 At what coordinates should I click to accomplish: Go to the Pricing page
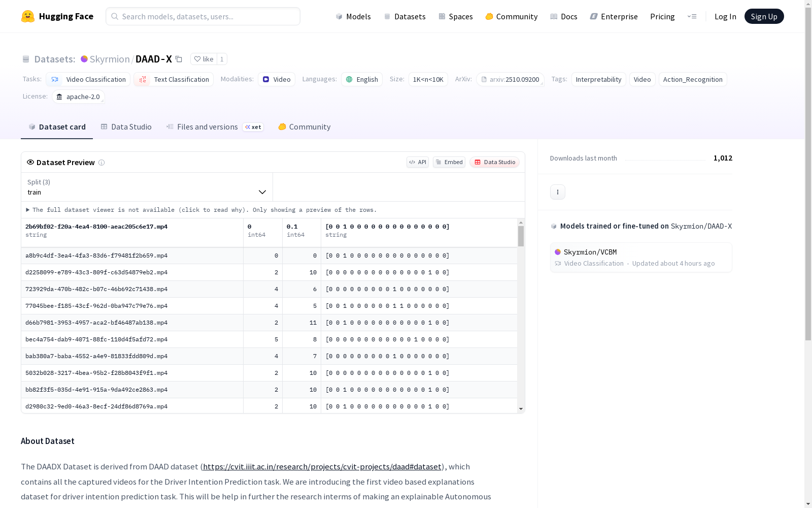[x=662, y=16]
